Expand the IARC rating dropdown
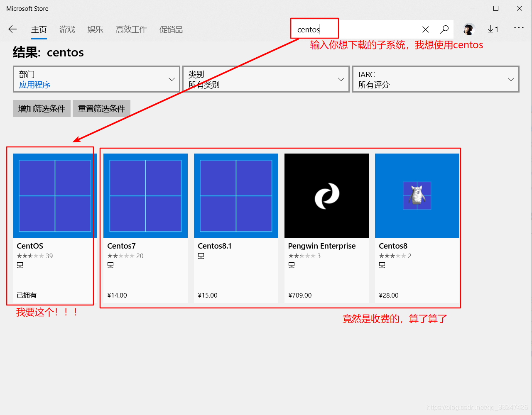The width and height of the screenshot is (532, 415). click(436, 79)
